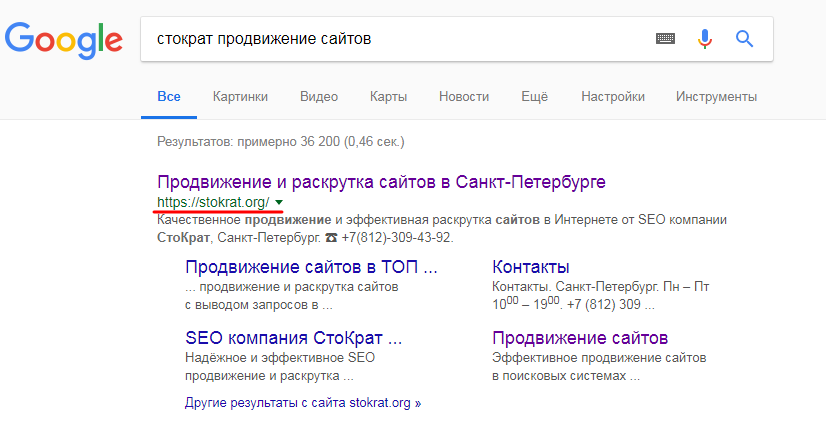This screenshot has height=421, width=826.
Task: Switch to Карты tab
Action: point(388,97)
